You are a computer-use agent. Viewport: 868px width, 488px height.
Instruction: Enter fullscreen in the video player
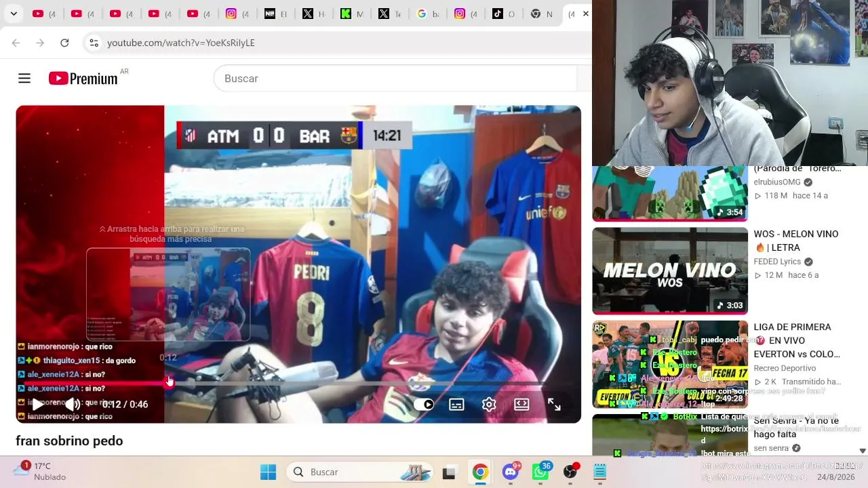point(554,405)
